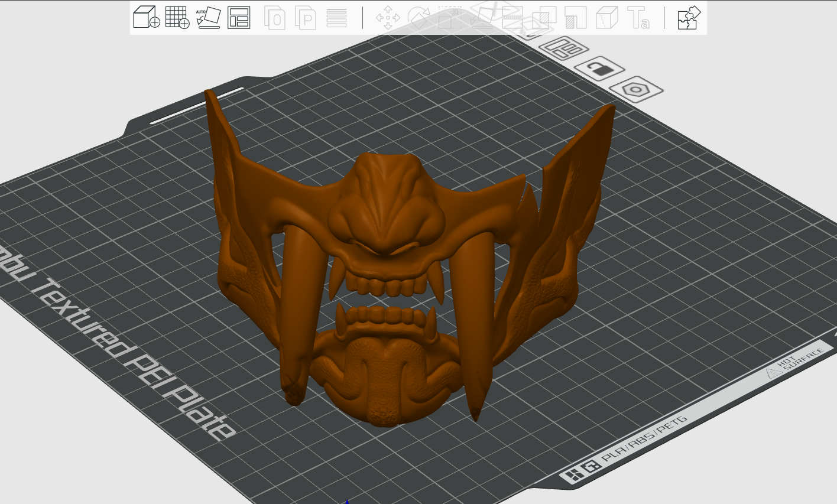Arrange objects on this plate icon
The image size is (837, 504).
(x=564, y=48)
